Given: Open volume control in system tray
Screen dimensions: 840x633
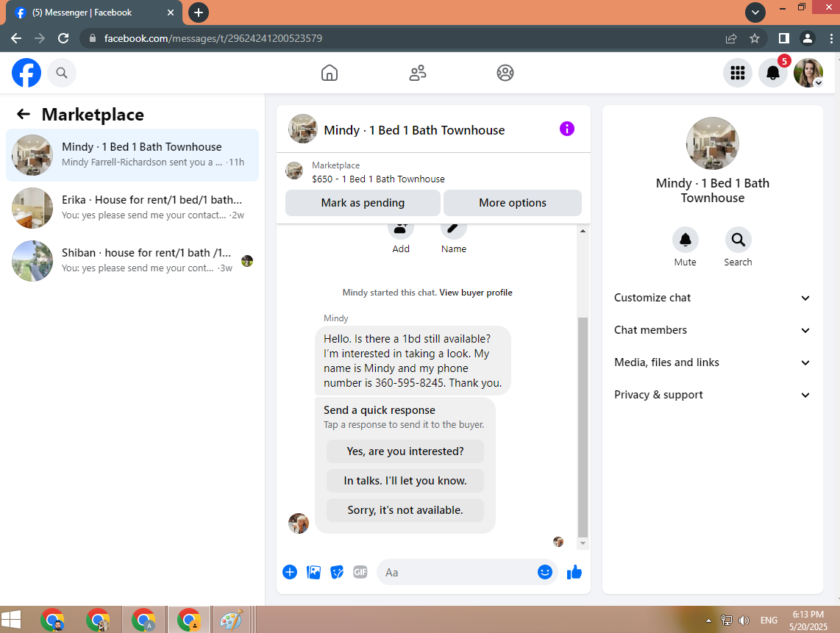Looking at the screenshot, I should tap(744, 621).
